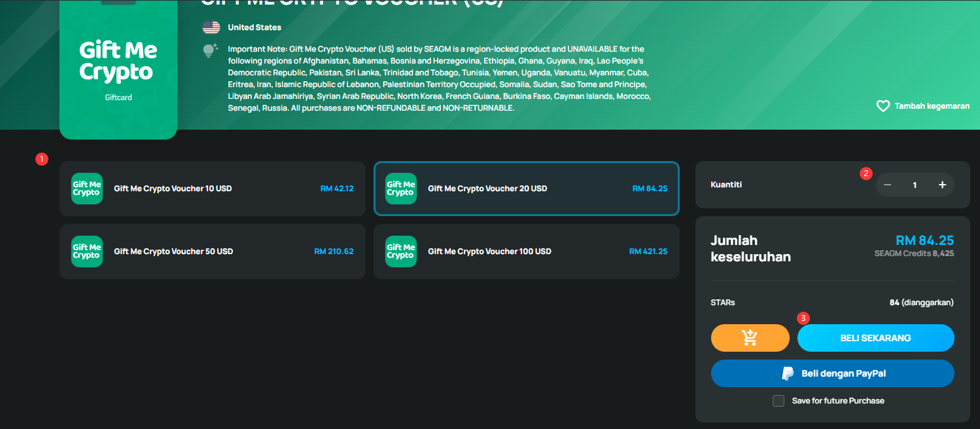980x429 pixels.
Task: Click the RM 210.62 price
Action: pyautogui.click(x=334, y=252)
